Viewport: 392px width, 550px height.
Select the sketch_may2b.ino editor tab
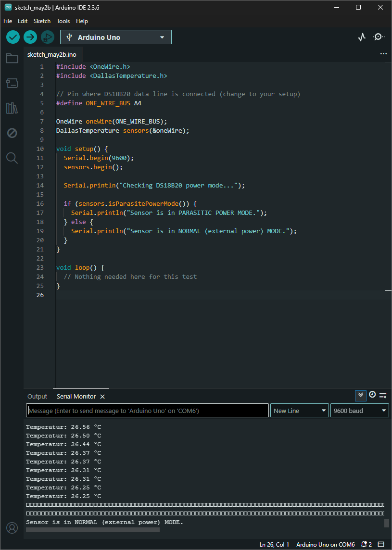click(x=51, y=54)
